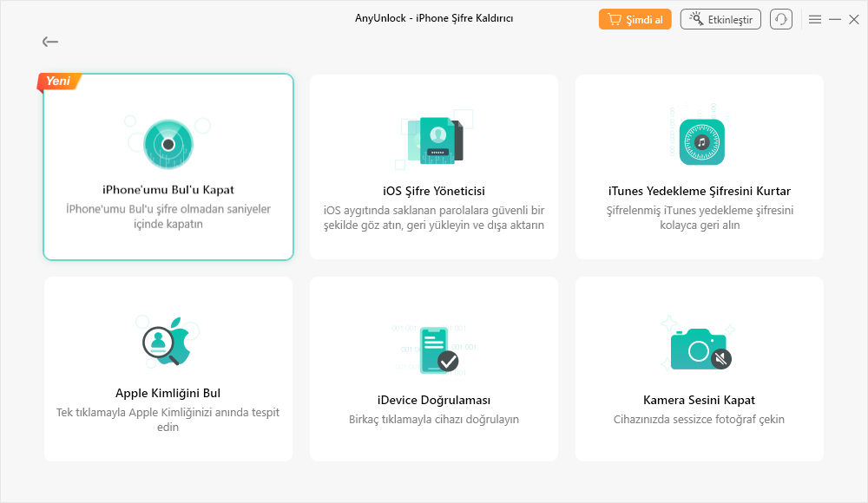868x503 pixels.
Task: Click the shopping cart icon in Şimdi al
Action: pyautogui.click(x=615, y=19)
